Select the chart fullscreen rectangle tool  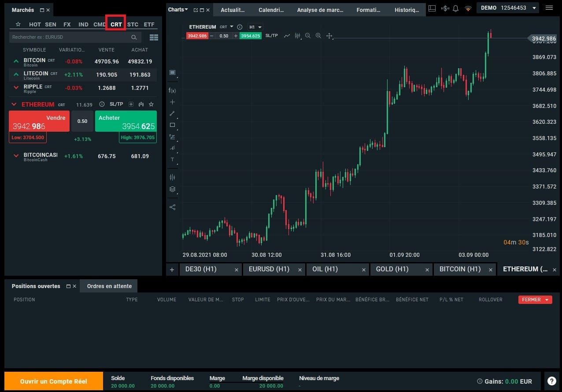point(172,73)
